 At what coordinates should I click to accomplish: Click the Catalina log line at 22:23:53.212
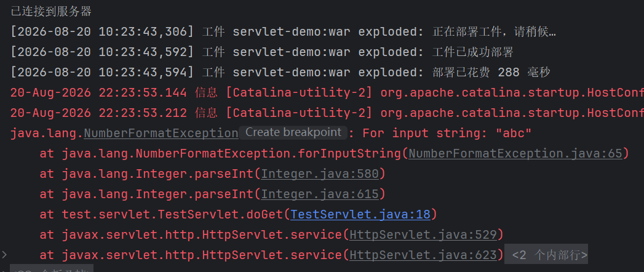pyautogui.click(x=327, y=113)
